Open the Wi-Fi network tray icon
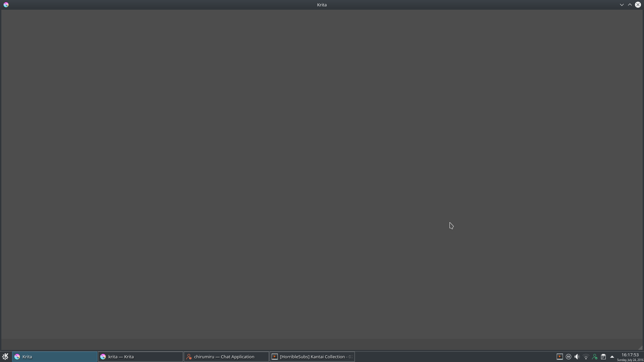 pyautogui.click(x=586, y=357)
